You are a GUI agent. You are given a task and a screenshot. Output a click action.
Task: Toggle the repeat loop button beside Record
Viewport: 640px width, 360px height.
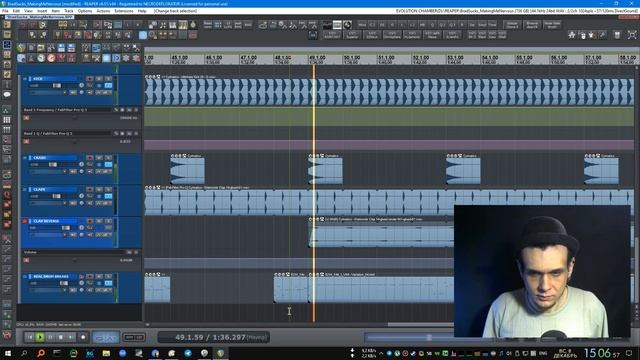[106, 338]
